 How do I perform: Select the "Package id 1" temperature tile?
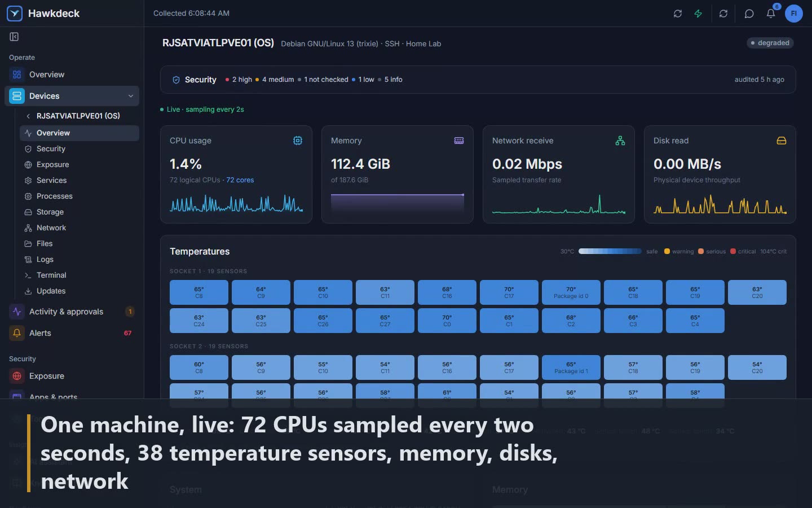point(571,367)
